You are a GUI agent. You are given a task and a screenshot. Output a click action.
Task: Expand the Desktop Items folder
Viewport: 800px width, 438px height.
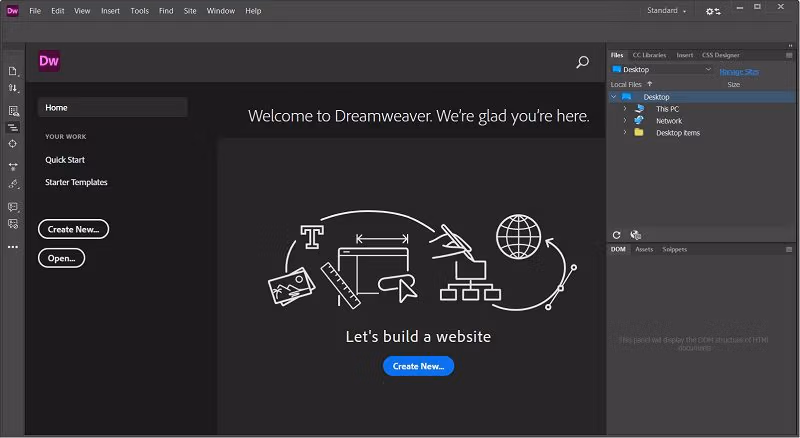pos(624,132)
